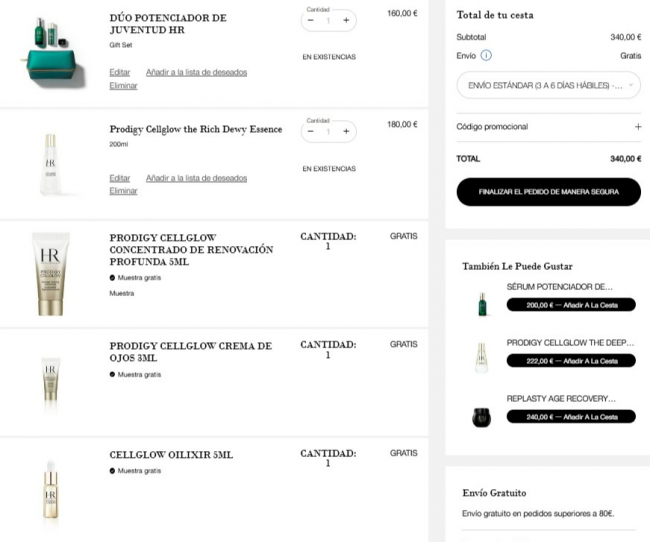Remove the Dúo Potenciador gift set
This screenshot has height=542, width=650.
pos(123,86)
